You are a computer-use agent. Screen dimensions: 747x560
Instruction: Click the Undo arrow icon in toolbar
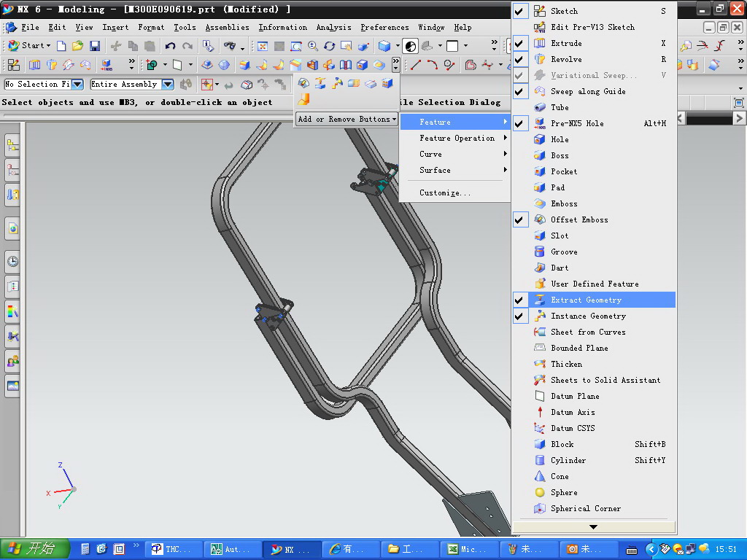click(x=170, y=46)
